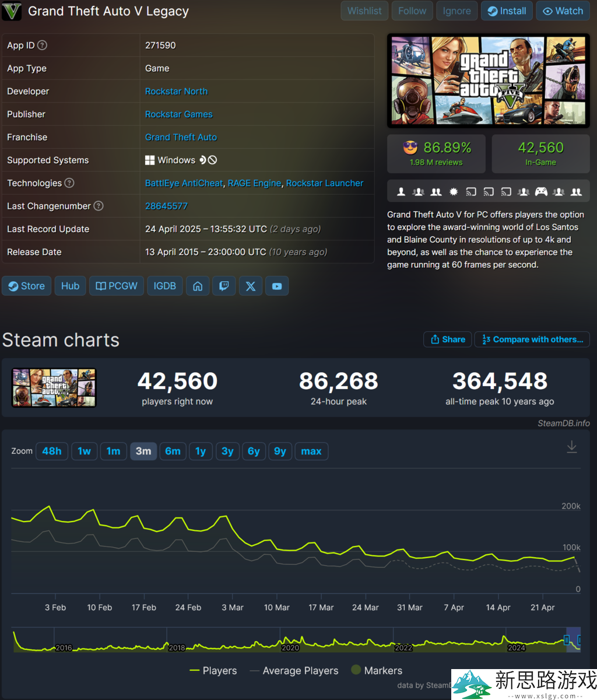
Task: Click the Windows logo in Supported Systems
Action: tap(150, 160)
